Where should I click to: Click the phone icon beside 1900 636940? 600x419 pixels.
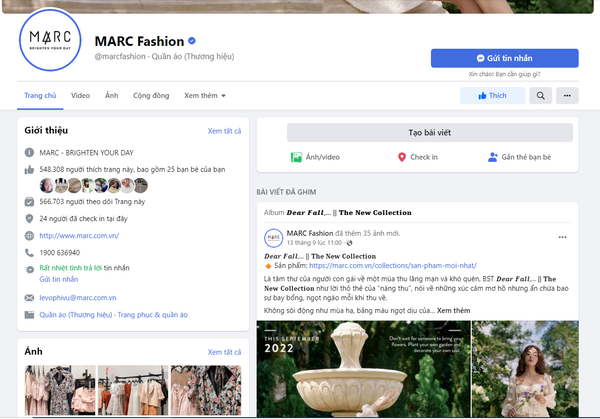pyautogui.click(x=29, y=253)
